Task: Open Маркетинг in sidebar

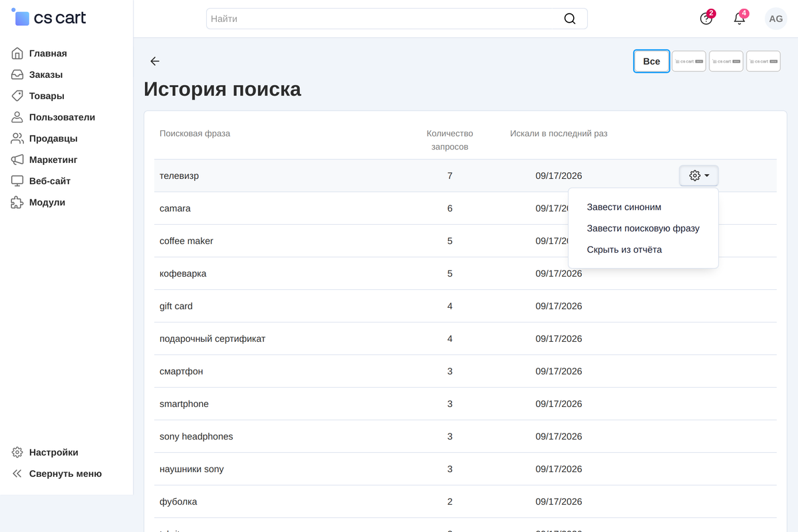Action: coord(53,160)
